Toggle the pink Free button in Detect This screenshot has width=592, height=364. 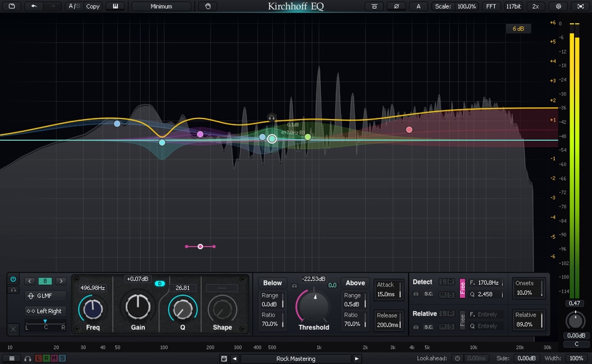[462, 289]
